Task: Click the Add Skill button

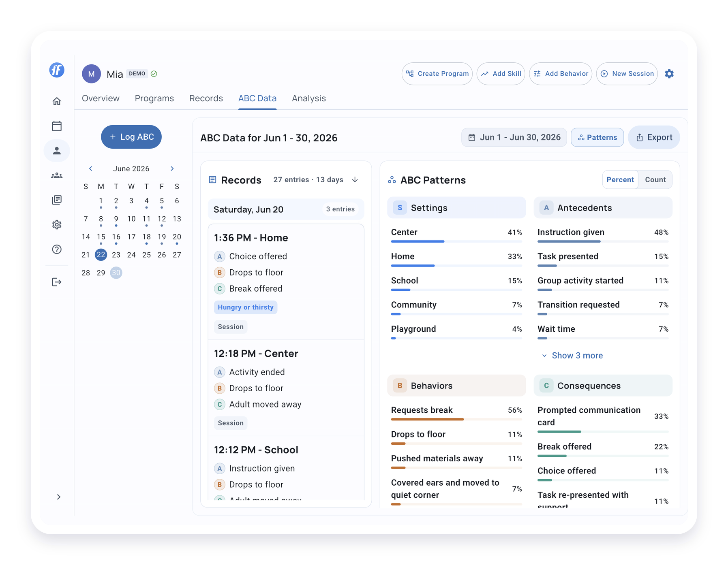Action: click(501, 74)
